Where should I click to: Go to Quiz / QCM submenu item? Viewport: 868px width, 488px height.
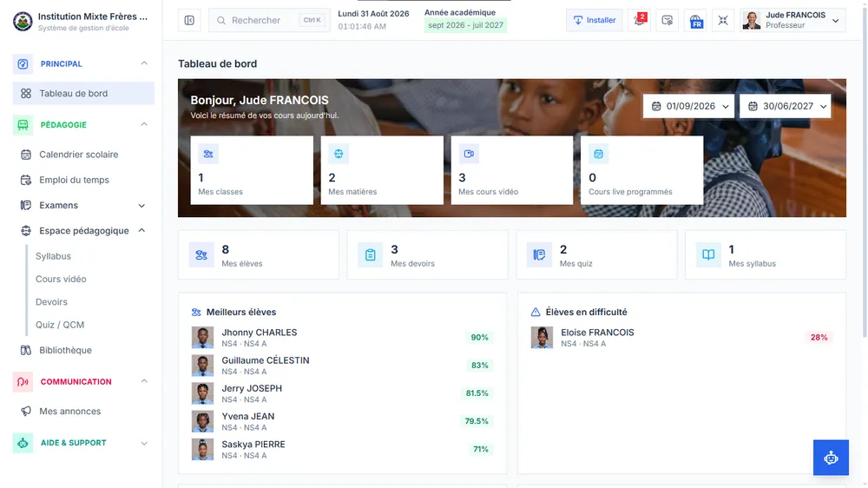tap(60, 325)
